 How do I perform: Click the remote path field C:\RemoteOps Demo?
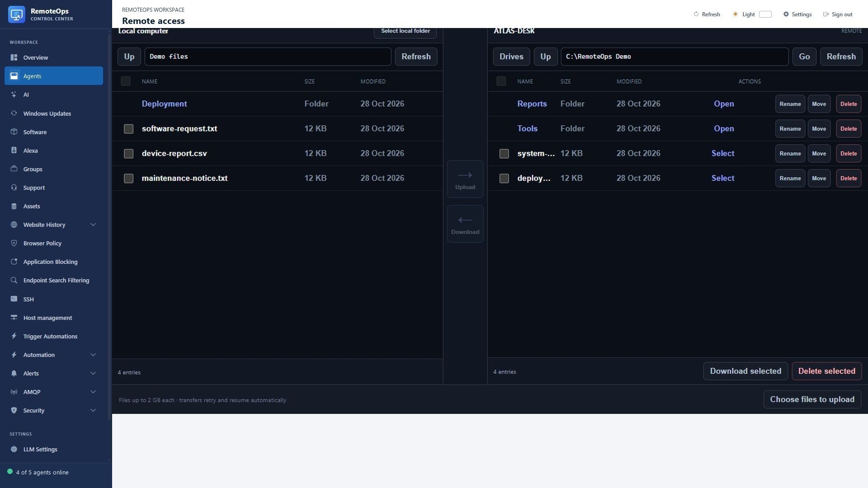coord(675,56)
